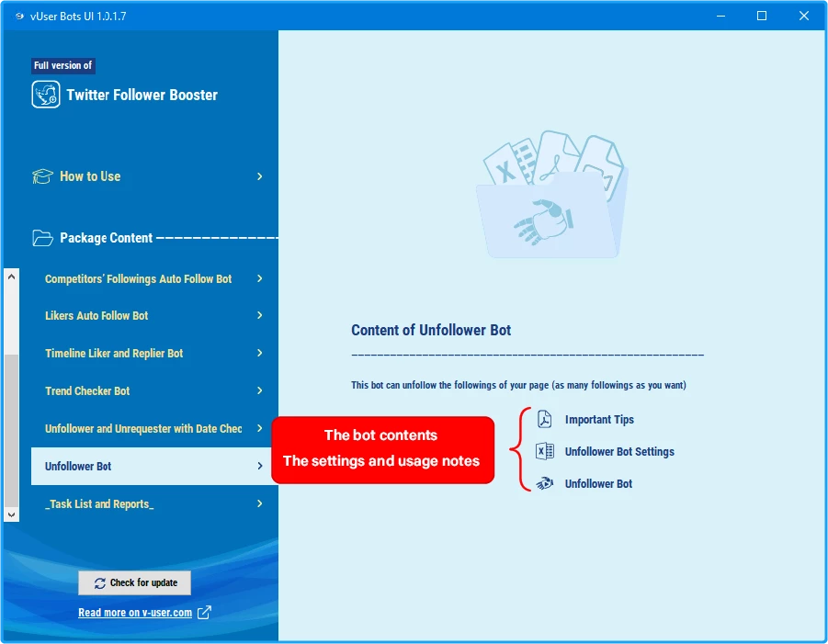Viewport: 828px width, 644px height.
Task: Click the Full version of label
Action: [x=62, y=65]
